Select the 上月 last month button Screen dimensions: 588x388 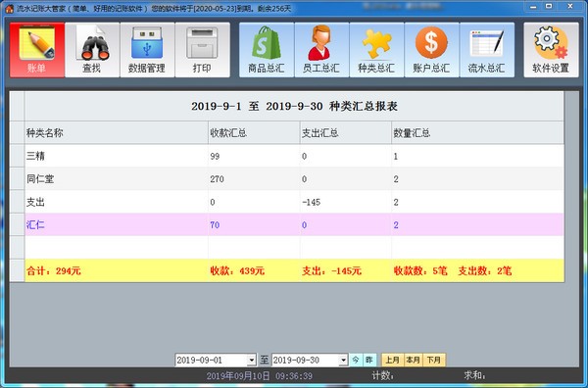(x=392, y=360)
